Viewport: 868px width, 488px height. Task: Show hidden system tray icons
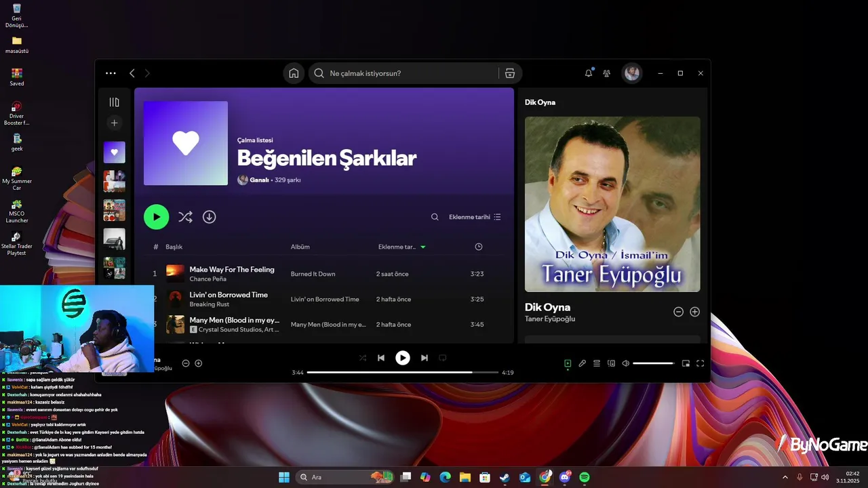point(786,477)
